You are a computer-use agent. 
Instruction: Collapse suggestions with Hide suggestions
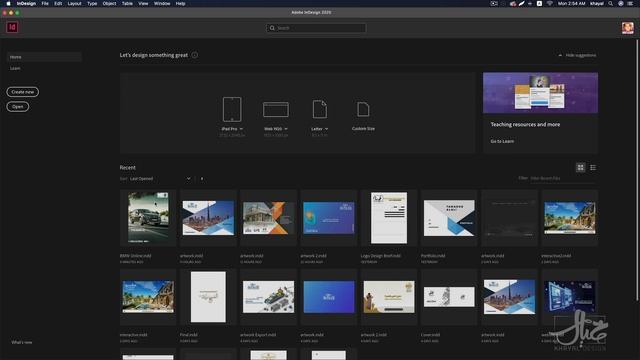[577, 55]
